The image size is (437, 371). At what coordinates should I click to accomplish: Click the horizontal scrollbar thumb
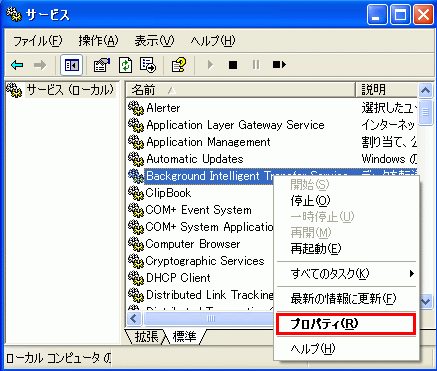(209, 318)
